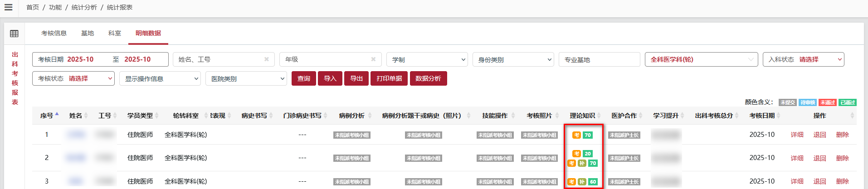Sort by 学员类型 column sort icon
Screen dimensions: 868x189
[x=157, y=116]
